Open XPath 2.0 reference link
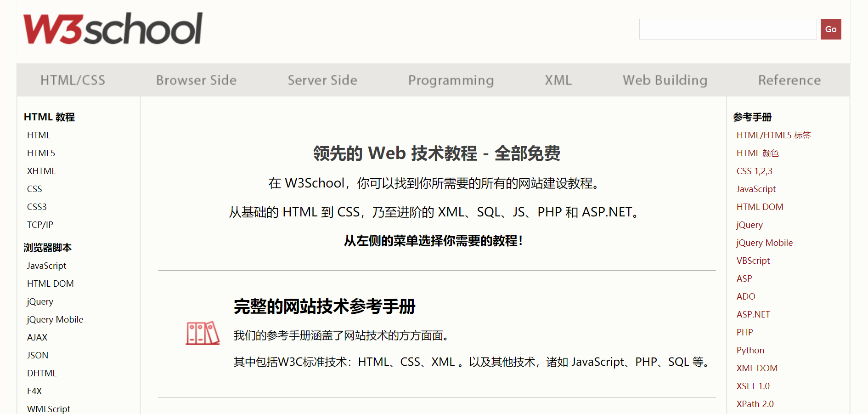868x414 pixels. pyautogui.click(x=755, y=404)
